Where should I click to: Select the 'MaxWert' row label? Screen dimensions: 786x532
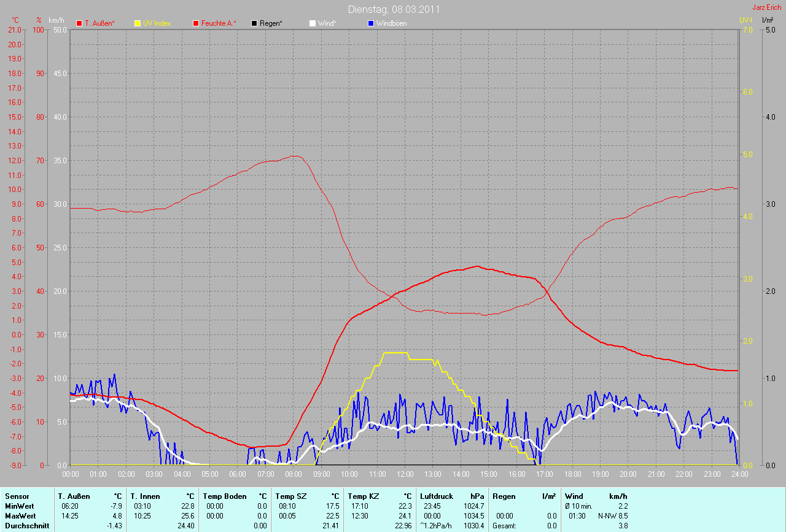[x=19, y=516]
